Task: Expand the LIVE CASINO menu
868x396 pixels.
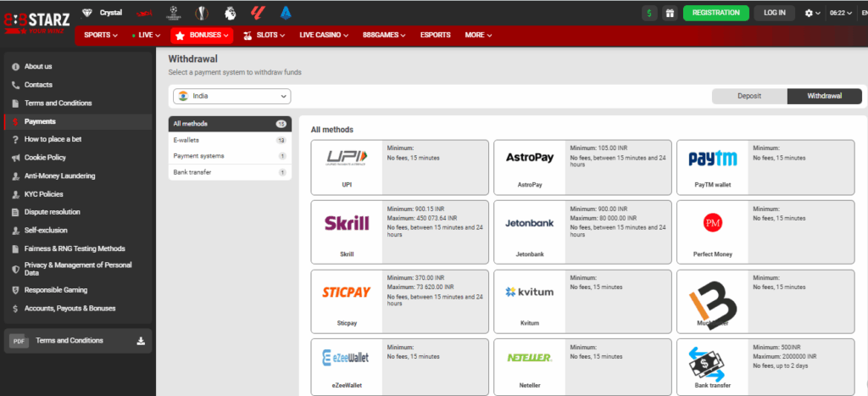Action: pos(324,35)
